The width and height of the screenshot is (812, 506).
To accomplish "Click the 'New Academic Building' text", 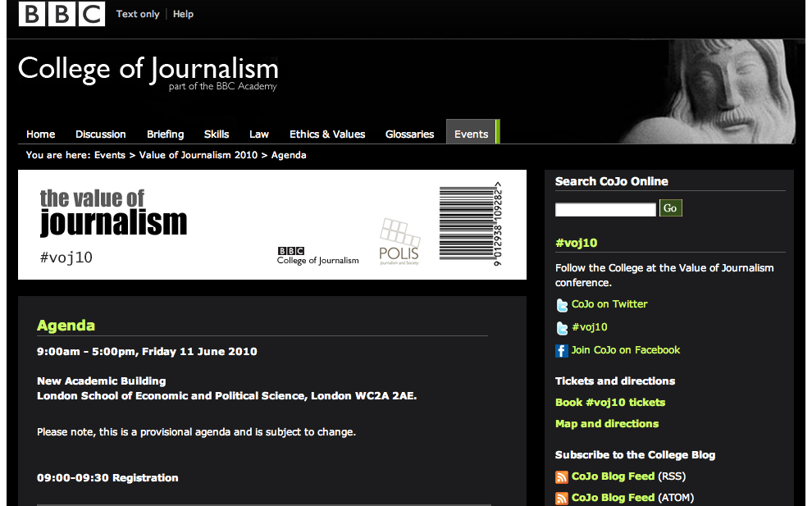I will pos(102,381).
